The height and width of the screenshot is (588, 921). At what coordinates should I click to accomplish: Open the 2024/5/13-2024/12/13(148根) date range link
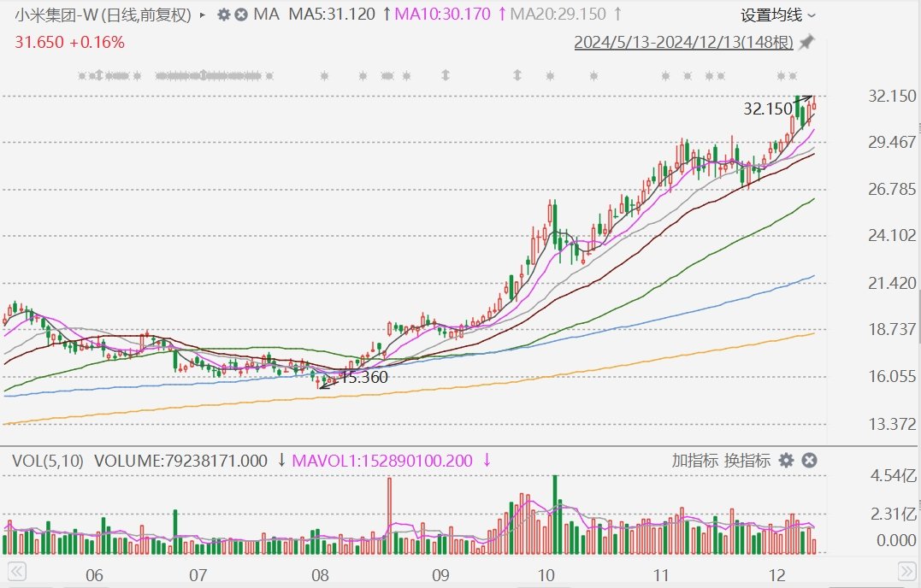684,42
